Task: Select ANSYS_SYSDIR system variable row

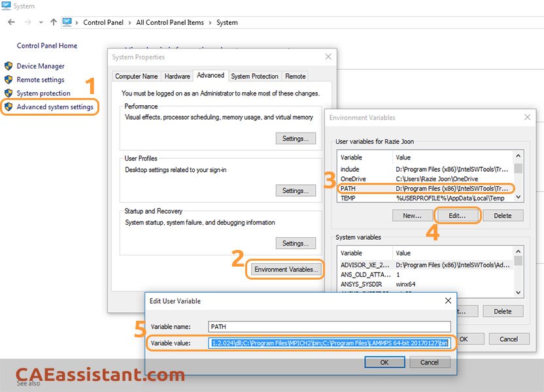Action: point(424,284)
